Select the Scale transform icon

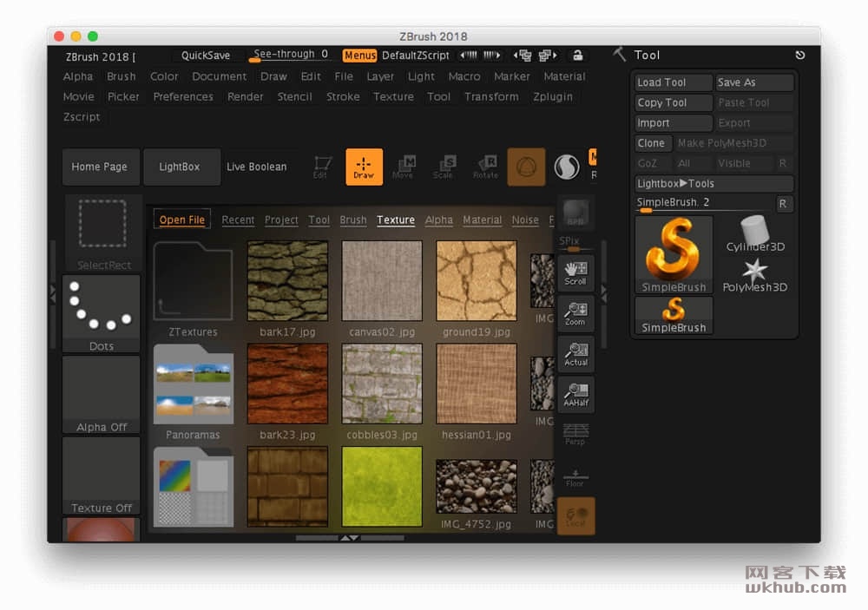coord(444,167)
